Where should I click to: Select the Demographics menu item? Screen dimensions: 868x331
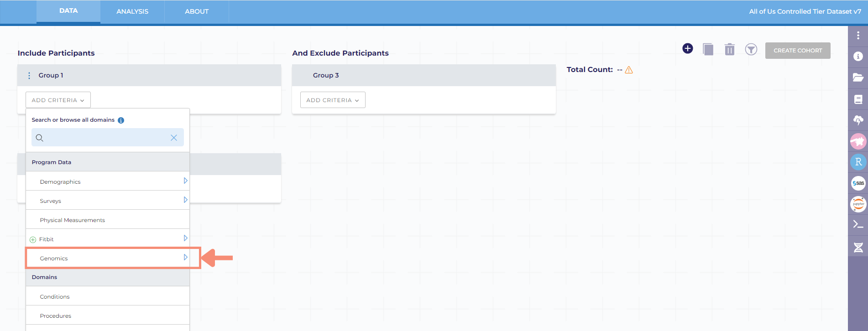(108, 181)
